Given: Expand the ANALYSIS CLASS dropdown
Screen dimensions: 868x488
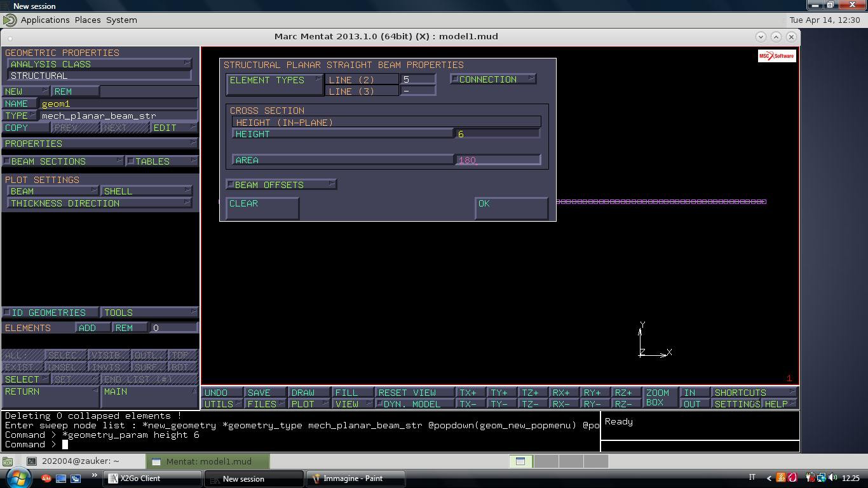Looking at the screenshot, I should tap(99, 64).
